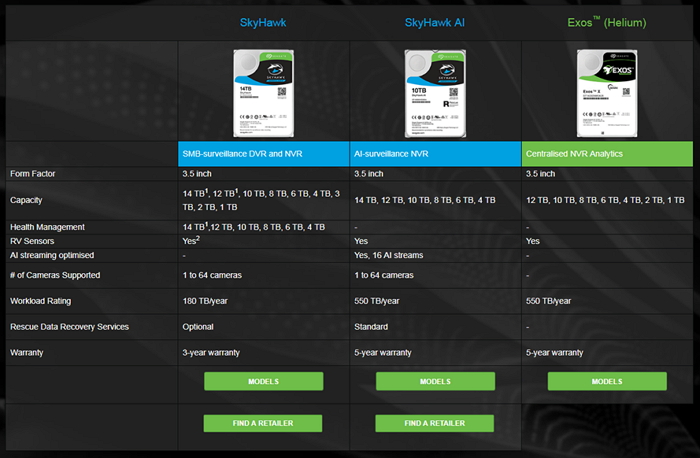This screenshot has height=458, width=700.
Task: Click MODELS button under SkyHawk column
Action: coord(263,381)
